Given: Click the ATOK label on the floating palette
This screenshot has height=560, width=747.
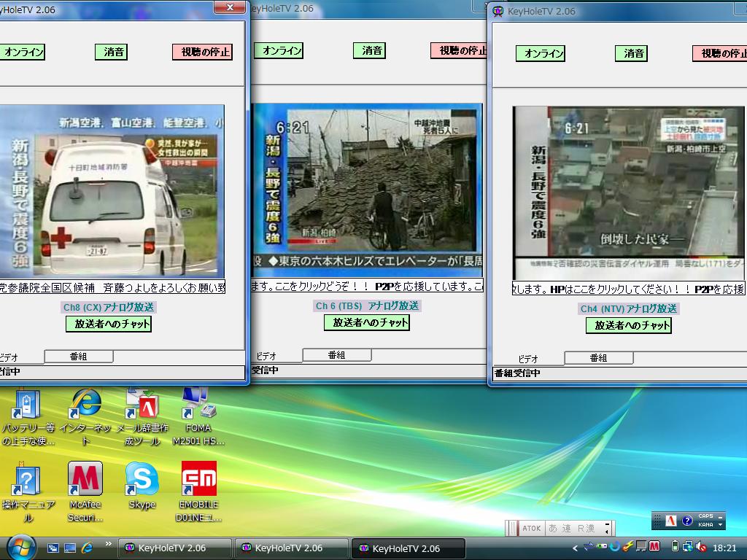Looking at the screenshot, I should 531,528.
